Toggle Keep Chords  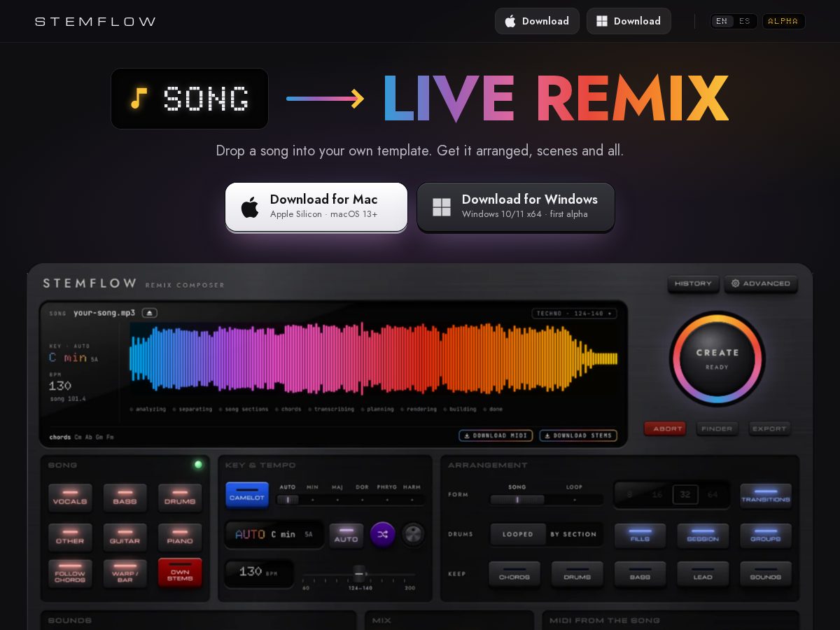[x=514, y=574]
